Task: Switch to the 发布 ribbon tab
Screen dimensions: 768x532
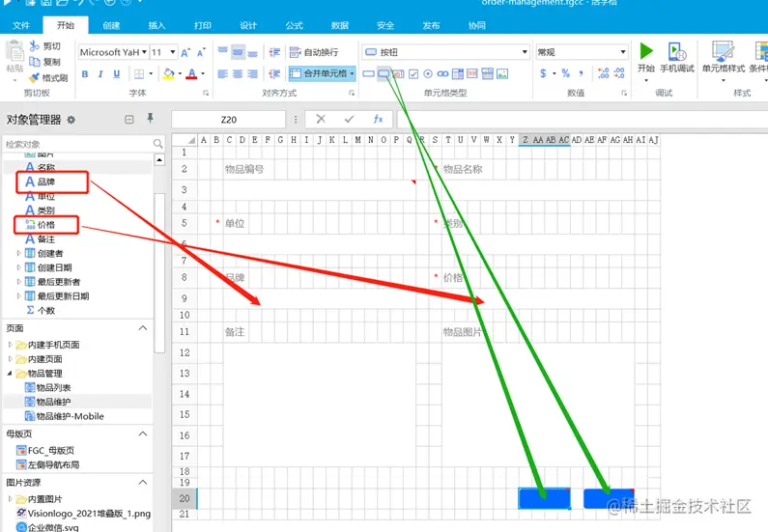Action: pos(431,25)
